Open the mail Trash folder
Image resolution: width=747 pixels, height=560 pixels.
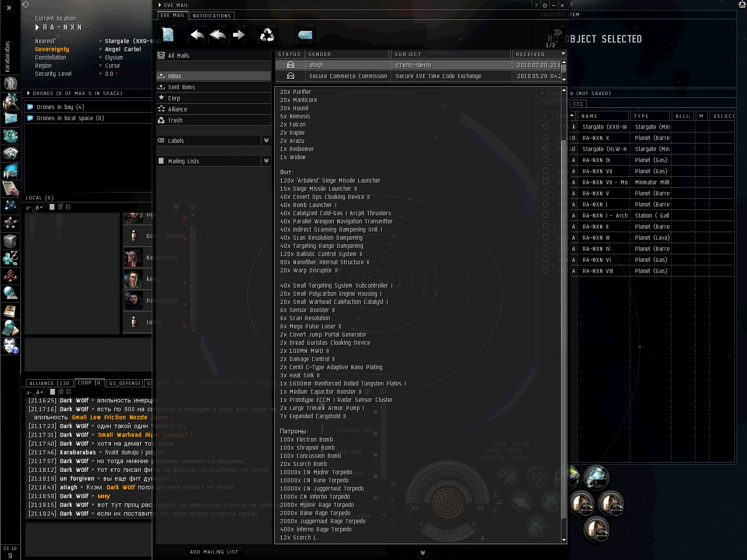(214, 120)
